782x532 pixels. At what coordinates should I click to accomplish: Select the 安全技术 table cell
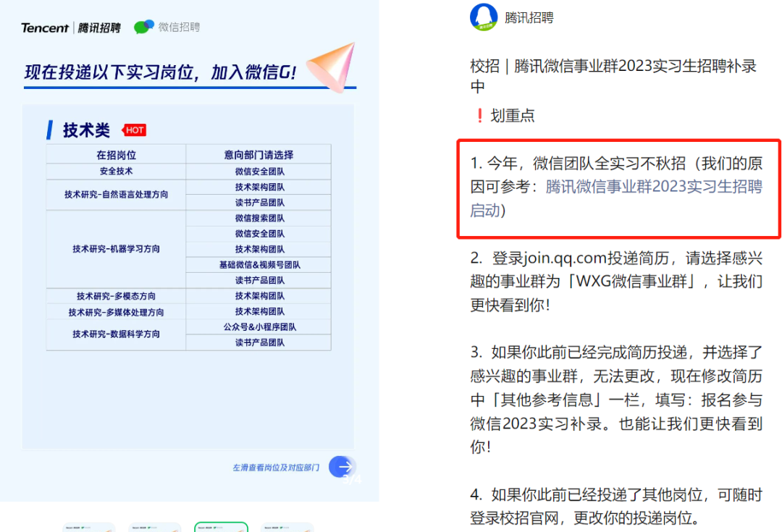point(115,171)
